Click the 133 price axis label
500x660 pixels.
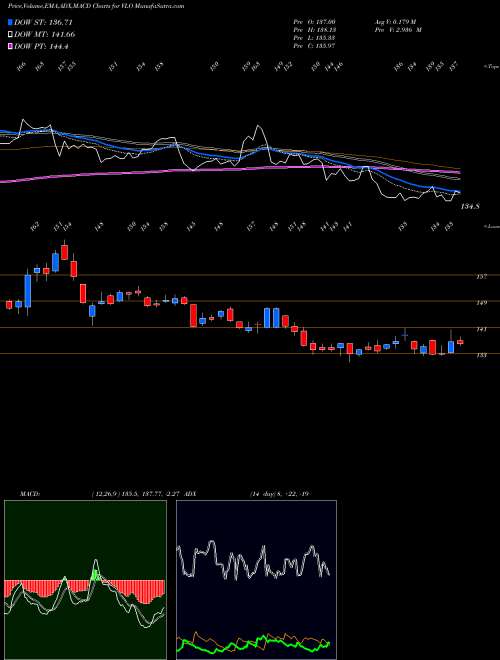[x=482, y=355]
